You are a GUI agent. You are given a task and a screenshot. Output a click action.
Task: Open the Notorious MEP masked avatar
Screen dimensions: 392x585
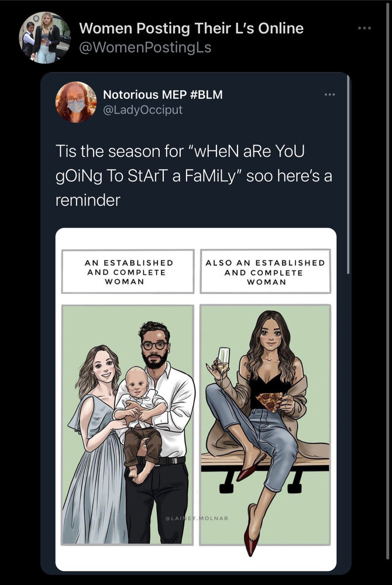click(x=76, y=102)
